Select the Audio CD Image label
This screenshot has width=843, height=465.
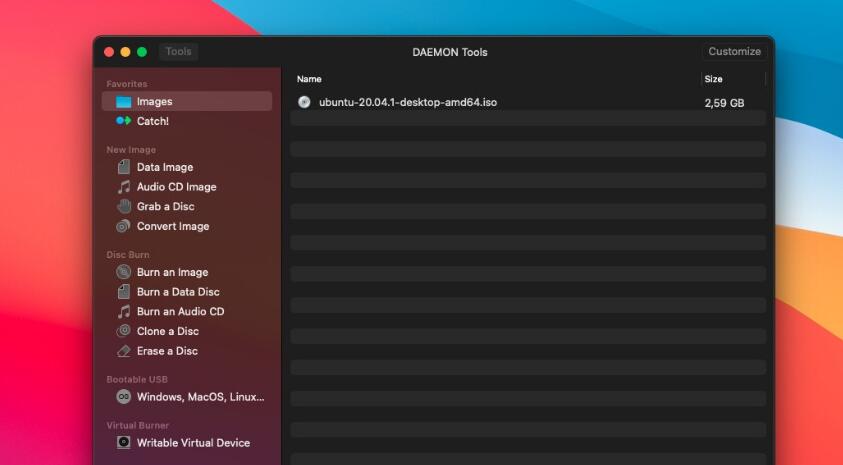coord(176,187)
